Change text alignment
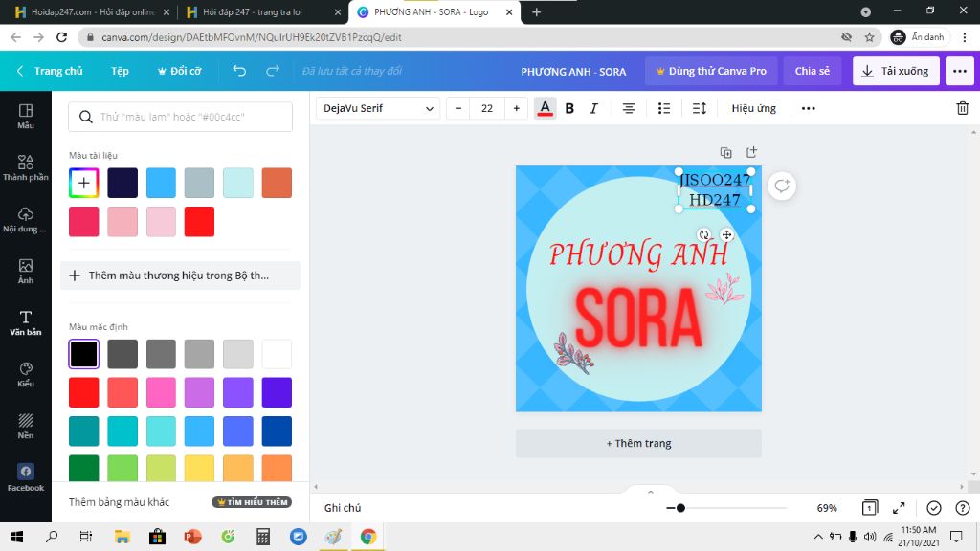980x551 pixels. (x=629, y=108)
